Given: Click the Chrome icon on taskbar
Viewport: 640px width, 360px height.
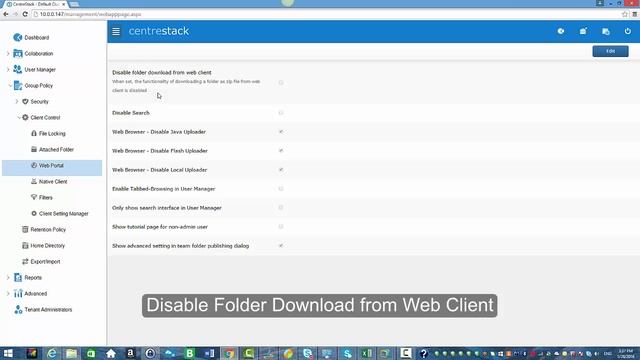Looking at the screenshot, I should 229,353.
